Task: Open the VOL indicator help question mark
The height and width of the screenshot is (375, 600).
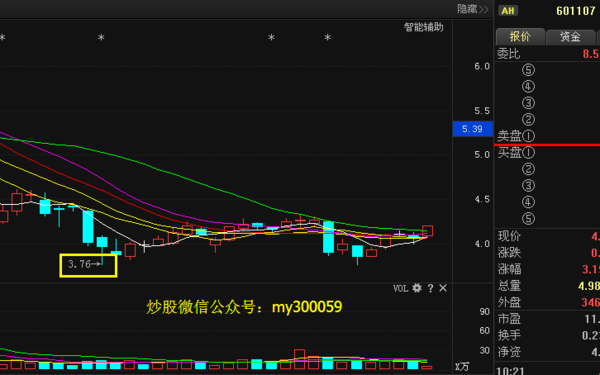Action: point(430,288)
